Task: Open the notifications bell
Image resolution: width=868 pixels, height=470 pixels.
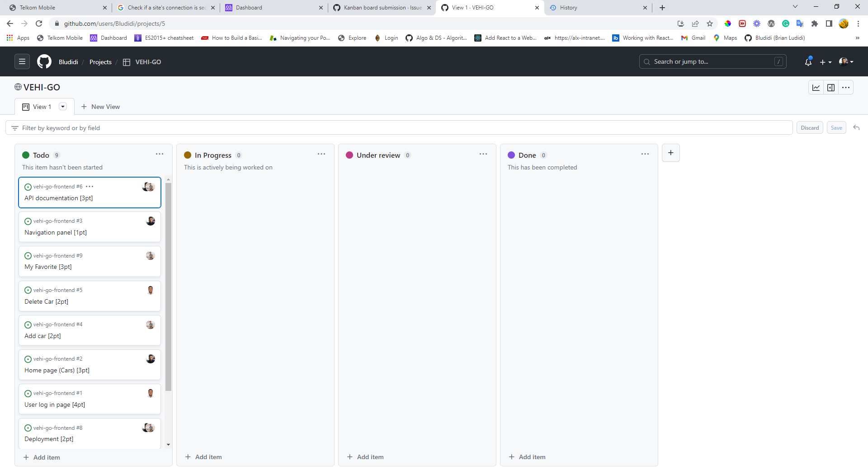Action: 808,61
